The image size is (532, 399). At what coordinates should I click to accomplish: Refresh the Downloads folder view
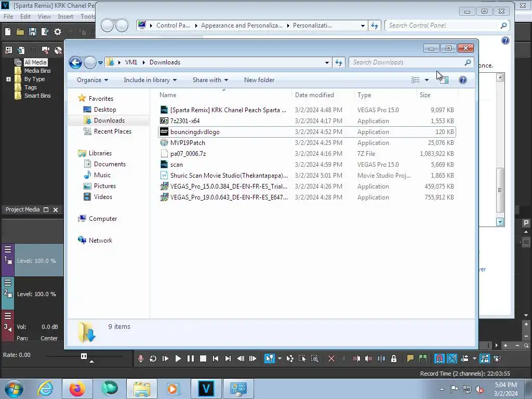[x=339, y=62]
